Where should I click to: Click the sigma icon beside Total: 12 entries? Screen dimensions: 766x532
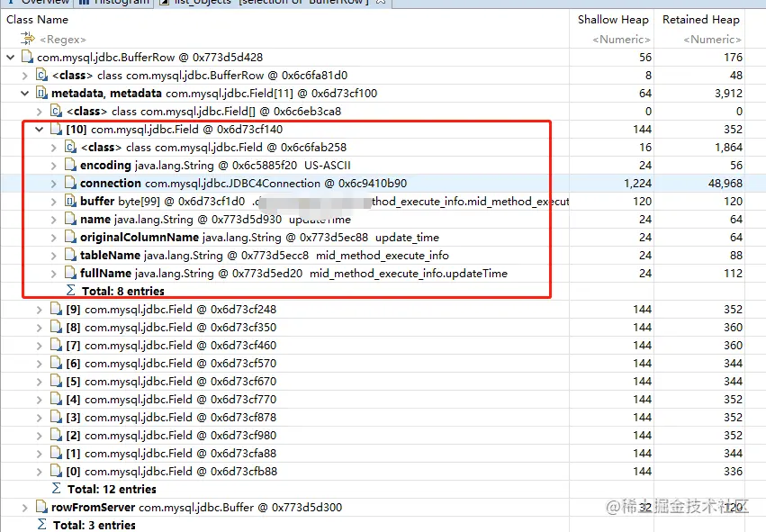[57, 489]
